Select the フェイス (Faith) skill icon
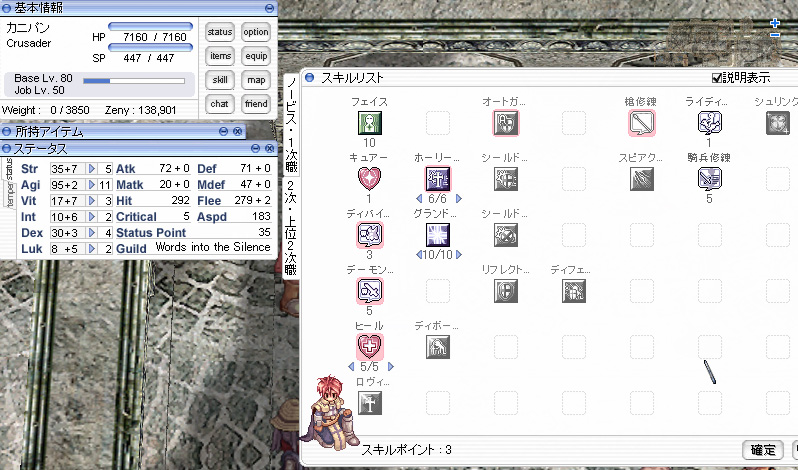 coord(369,123)
